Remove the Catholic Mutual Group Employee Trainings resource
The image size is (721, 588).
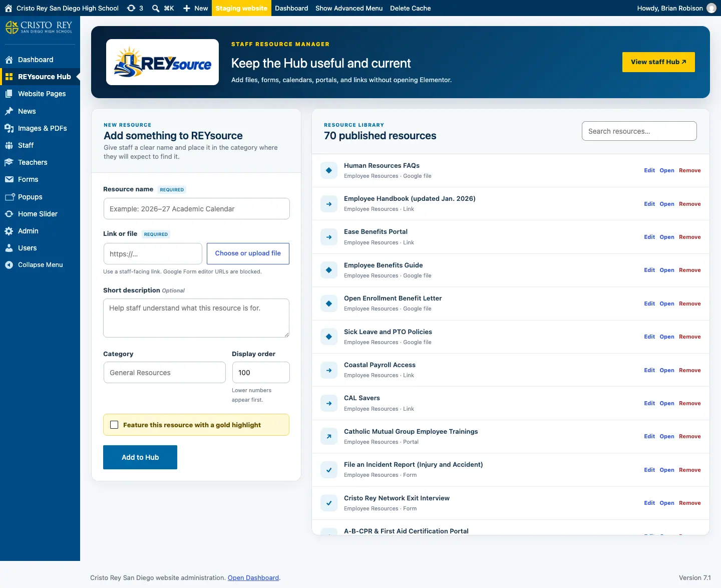pyautogui.click(x=690, y=436)
